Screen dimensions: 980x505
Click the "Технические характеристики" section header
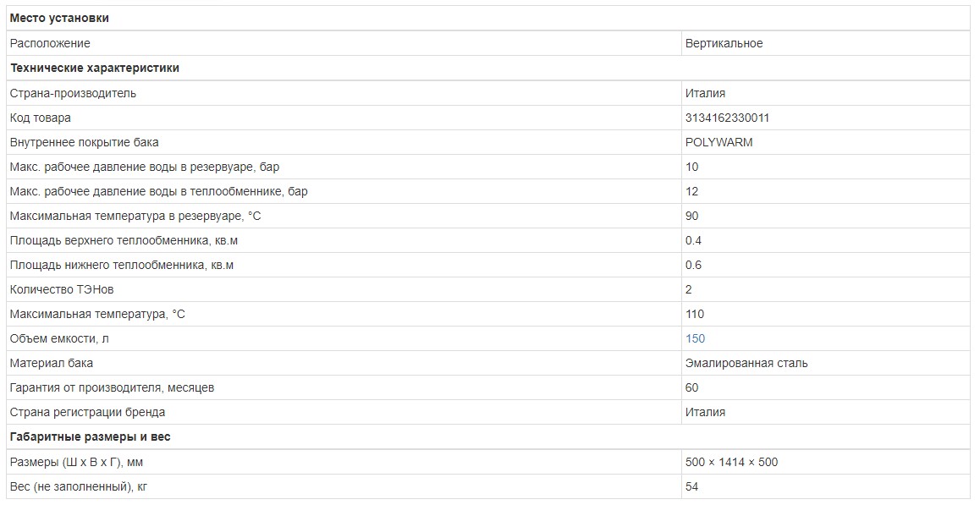click(95, 68)
